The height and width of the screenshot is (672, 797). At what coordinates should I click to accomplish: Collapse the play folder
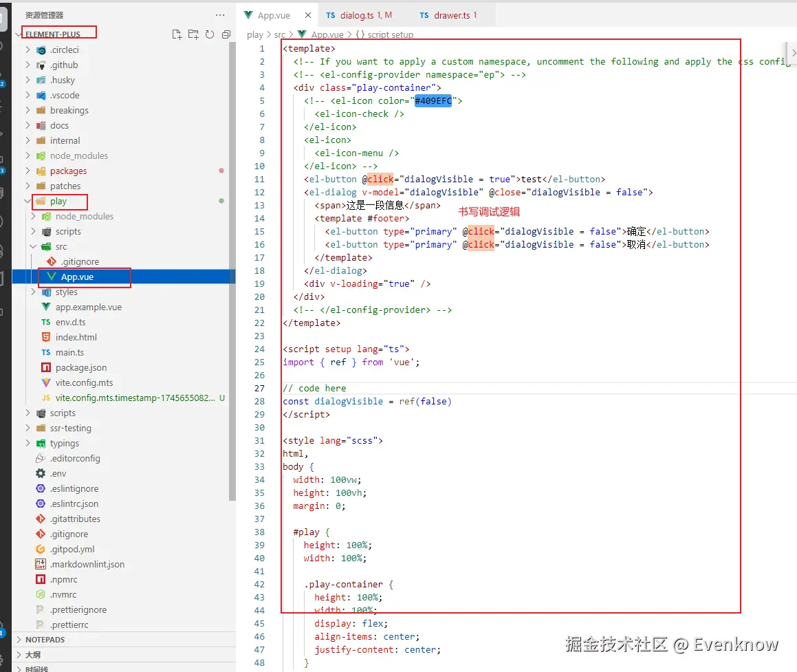(x=28, y=202)
